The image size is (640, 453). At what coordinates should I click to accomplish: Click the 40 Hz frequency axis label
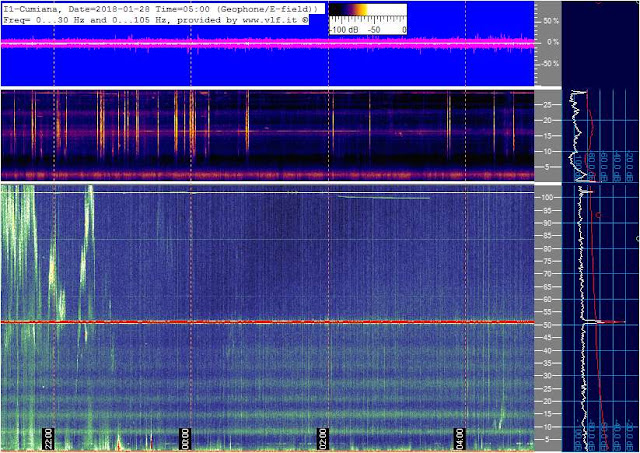(547, 351)
